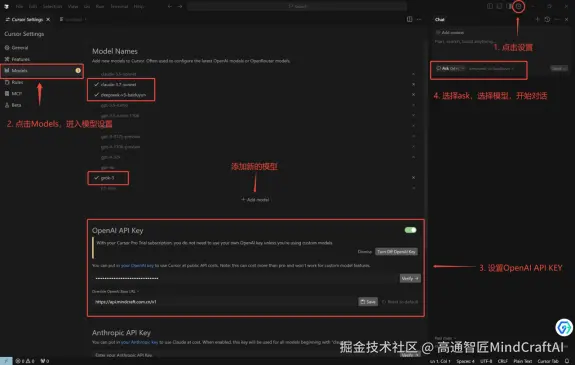Focus the OpenAI API key field
The image size is (575, 365).
point(244,278)
